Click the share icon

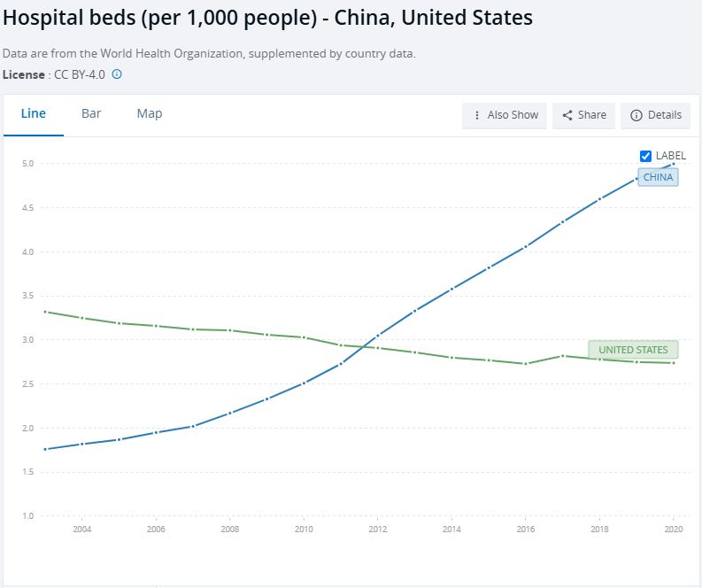click(x=567, y=115)
